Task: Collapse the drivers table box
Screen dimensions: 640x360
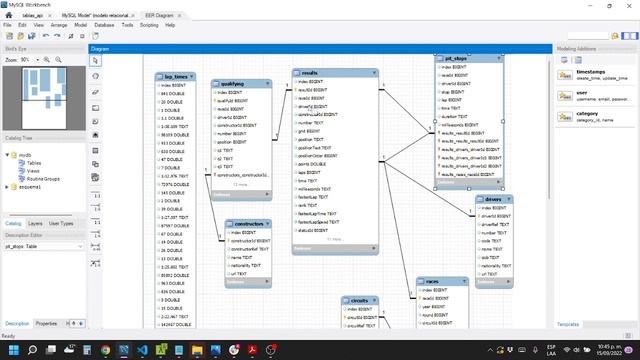Action: point(509,199)
